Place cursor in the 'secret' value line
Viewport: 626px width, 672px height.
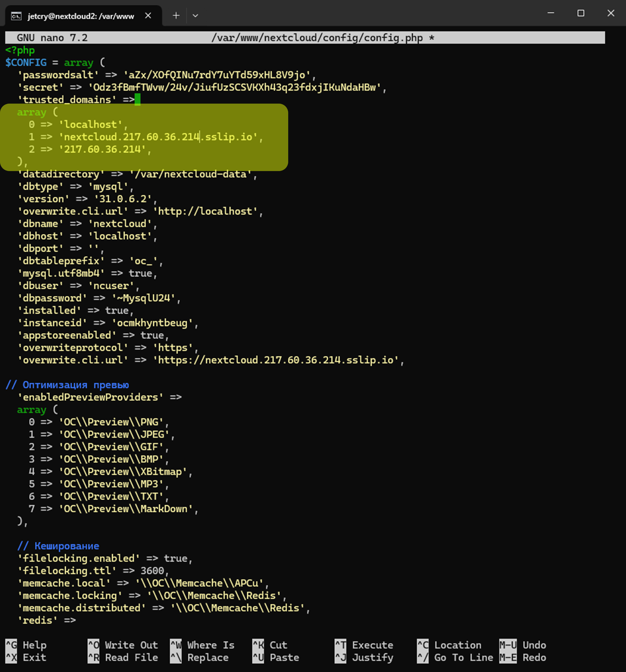click(202, 87)
